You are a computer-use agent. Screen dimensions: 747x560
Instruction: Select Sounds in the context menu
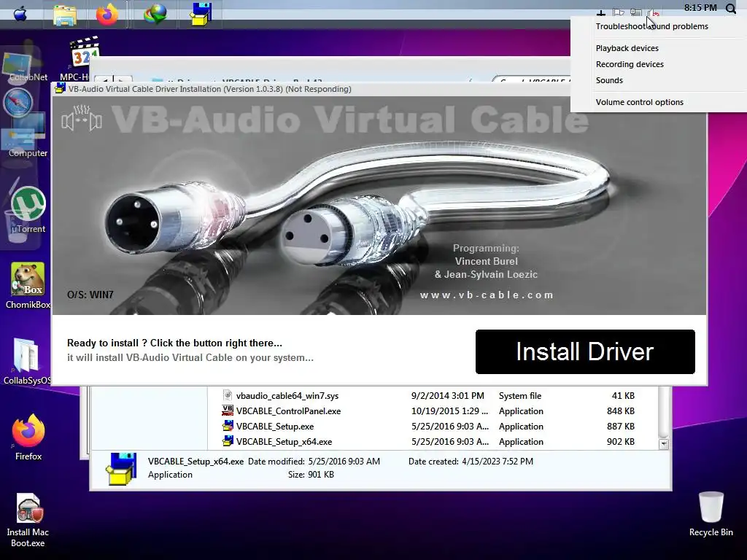point(609,80)
